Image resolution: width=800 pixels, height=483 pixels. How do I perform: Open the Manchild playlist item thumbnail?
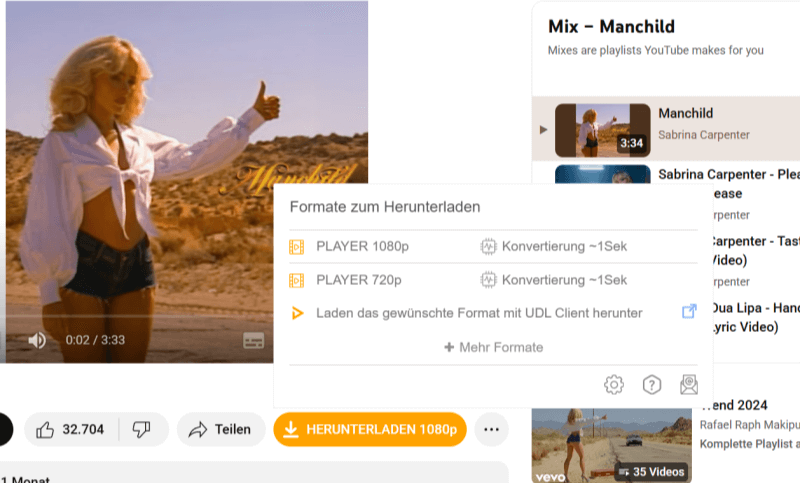603,131
